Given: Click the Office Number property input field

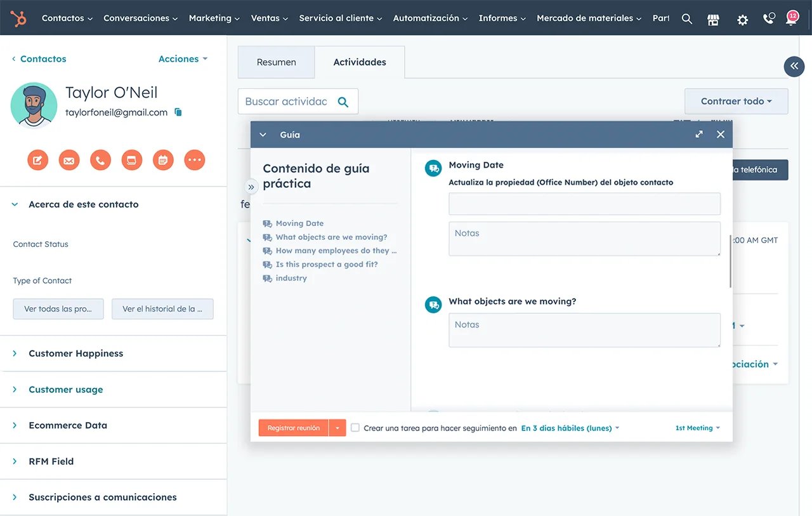Looking at the screenshot, I should 585,204.
